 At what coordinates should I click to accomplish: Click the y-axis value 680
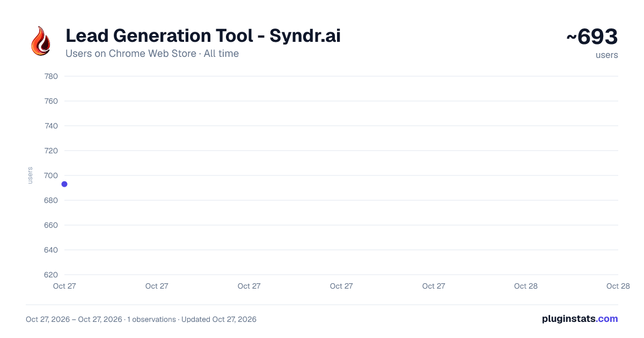(51, 200)
